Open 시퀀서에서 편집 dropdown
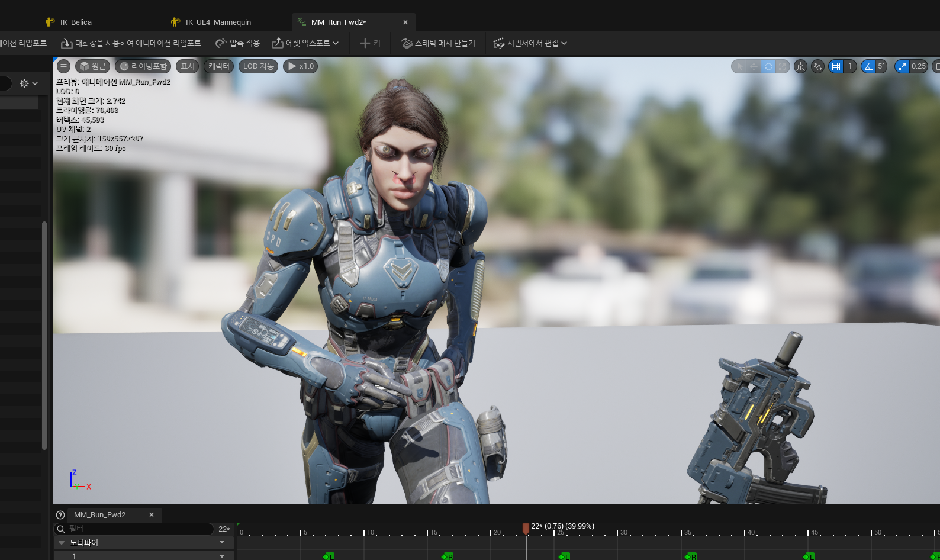Viewport: 940px width, 560px height. pos(530,43)
